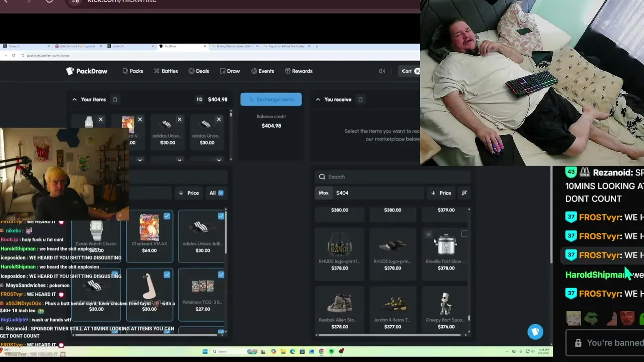Toggle the All items checkbox
Viewport: 644px width, 362px height.
[221, 193]
